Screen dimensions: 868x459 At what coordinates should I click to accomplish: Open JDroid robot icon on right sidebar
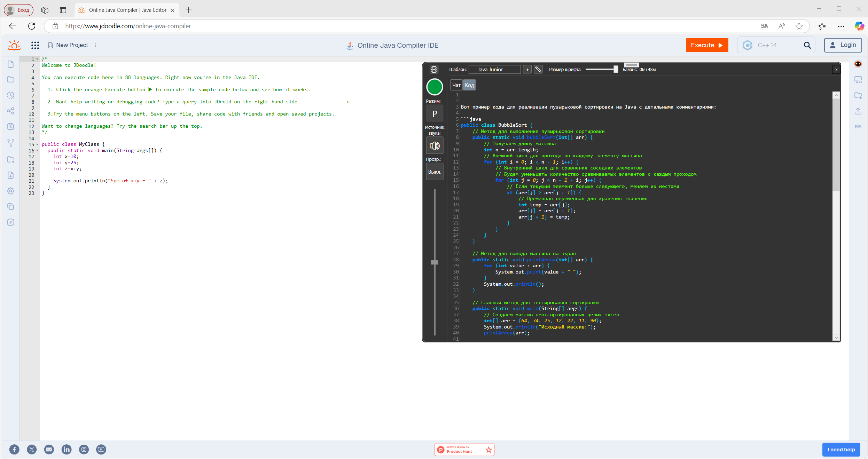858,64
